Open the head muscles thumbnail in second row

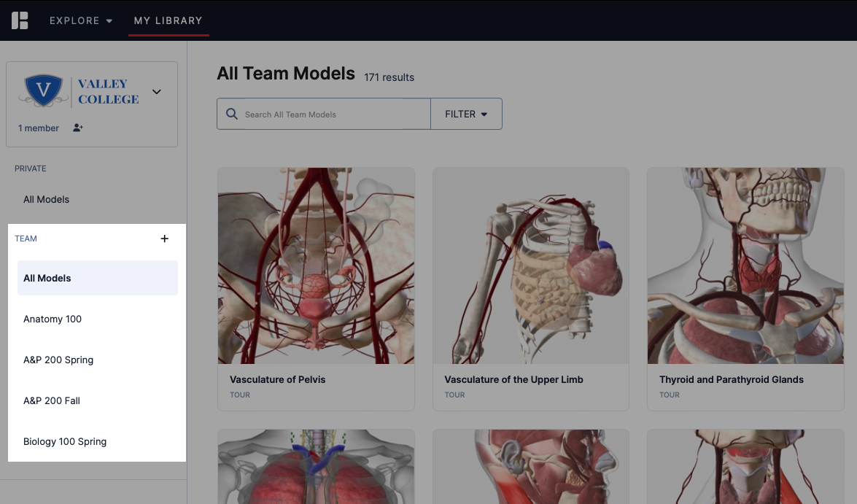[531, 467]
